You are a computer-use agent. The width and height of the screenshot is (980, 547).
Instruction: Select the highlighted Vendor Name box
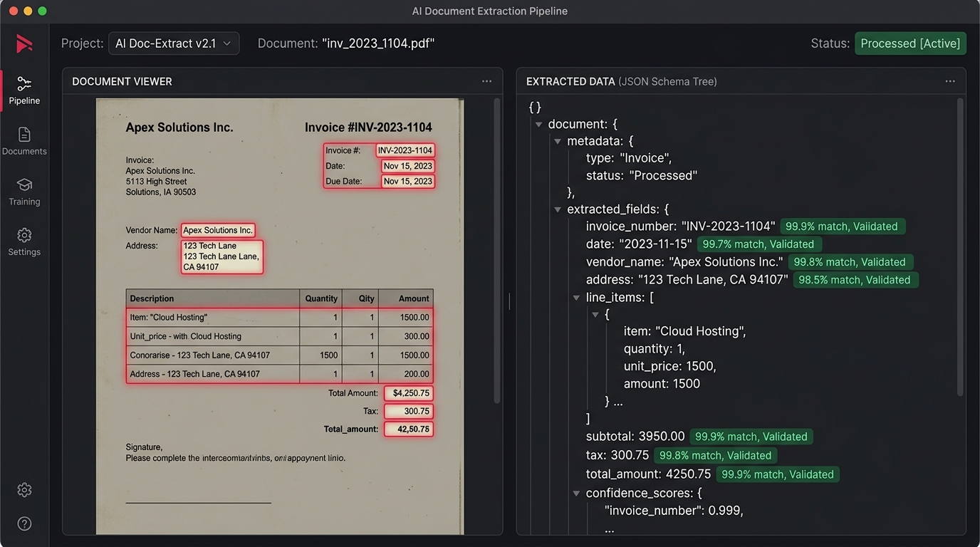point(218,230)
